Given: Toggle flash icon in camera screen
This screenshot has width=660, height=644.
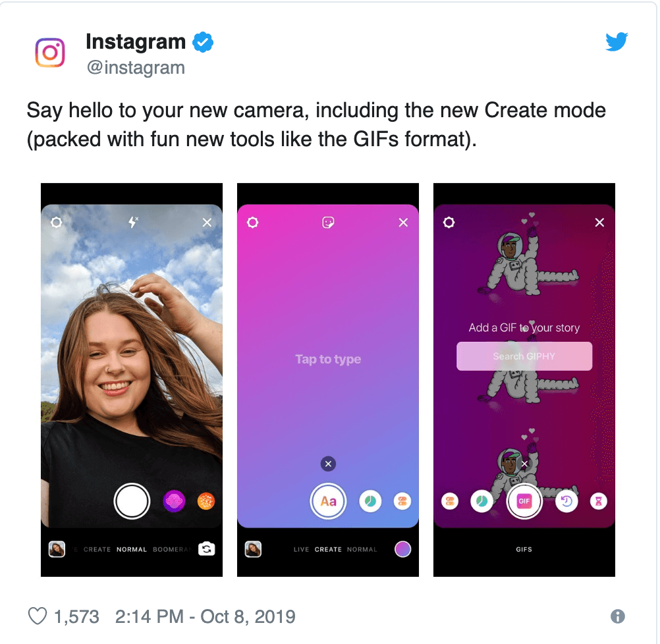Looking at the screenshot, I should pos(133,222).
